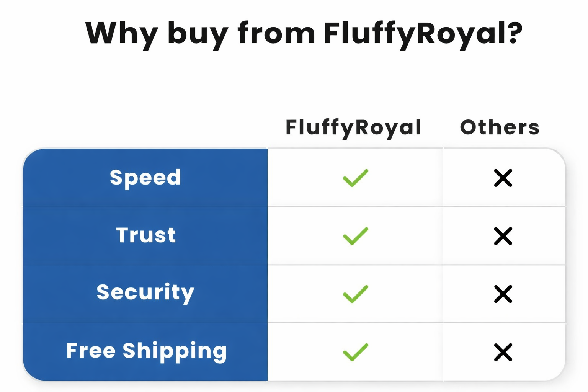Click the word "Shipping" in the last row
This screenshot has width=588, height=392.
point(175,351)
